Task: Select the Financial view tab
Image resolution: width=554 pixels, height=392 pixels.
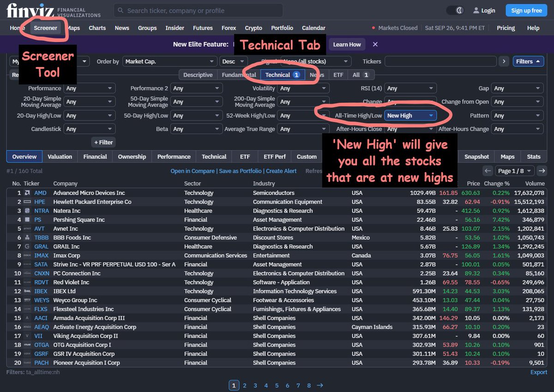Action: tap(95, 157)
